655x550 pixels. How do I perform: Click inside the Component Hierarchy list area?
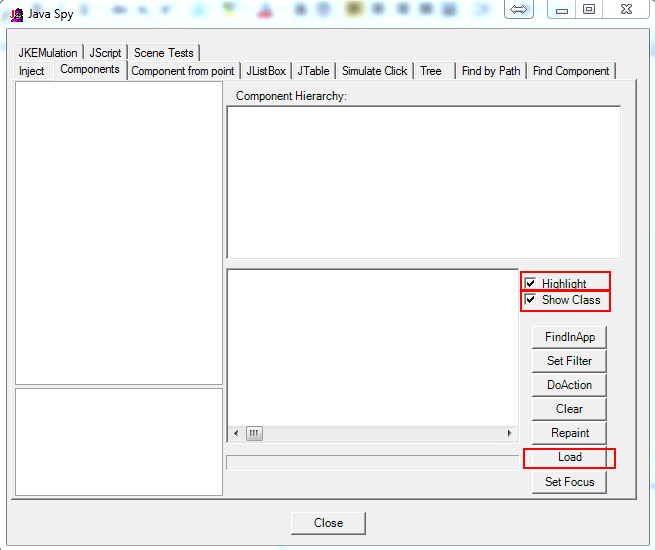point(423,182)
